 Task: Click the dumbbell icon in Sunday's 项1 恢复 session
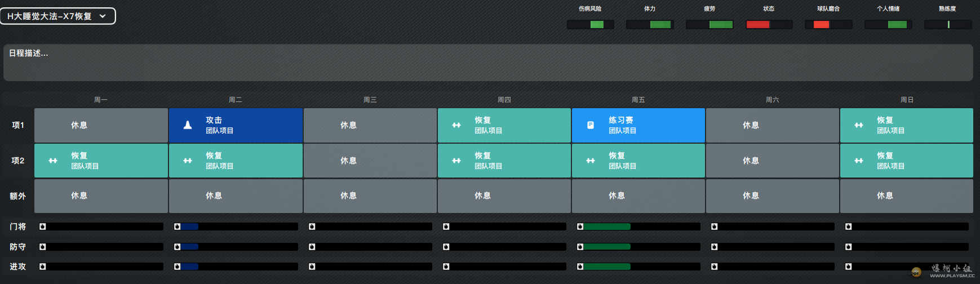(x=859, y=125)
